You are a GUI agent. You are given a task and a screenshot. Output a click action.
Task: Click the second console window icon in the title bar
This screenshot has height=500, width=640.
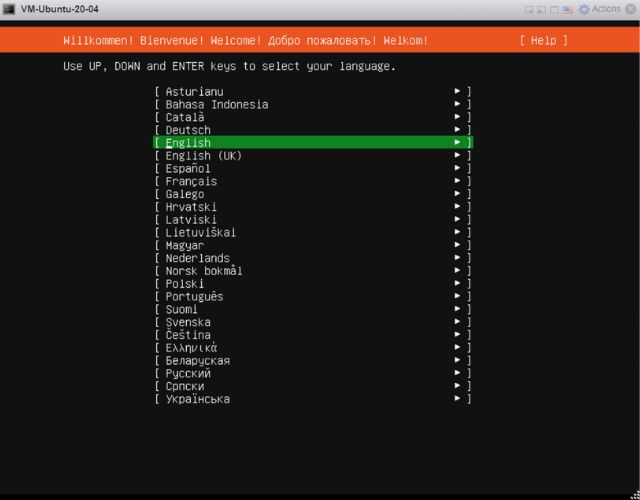[542, 9]
